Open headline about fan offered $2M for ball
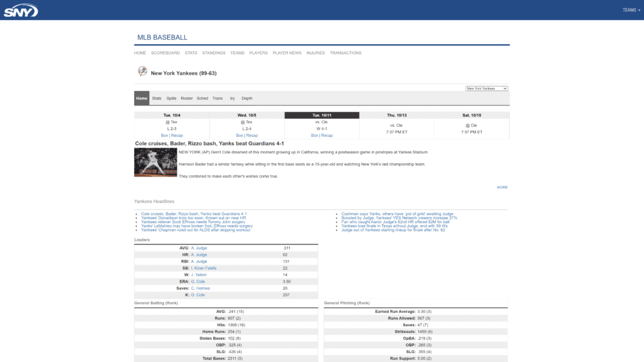644x362 pixels. (x=396, y=222)
